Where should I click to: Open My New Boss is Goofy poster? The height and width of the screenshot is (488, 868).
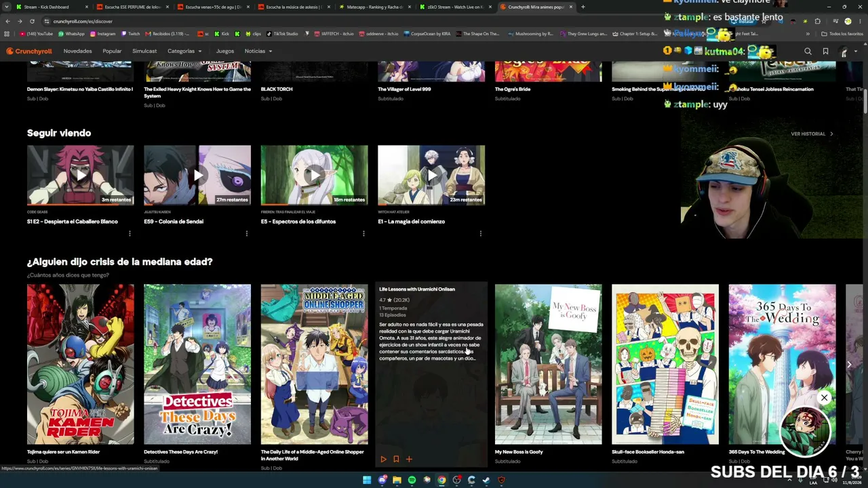(548, 364)
